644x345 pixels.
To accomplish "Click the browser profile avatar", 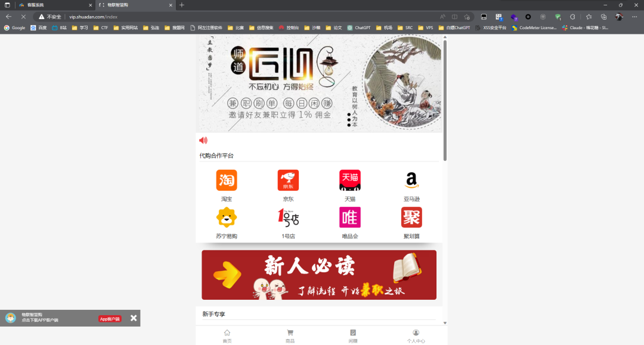I will [619, 17].
